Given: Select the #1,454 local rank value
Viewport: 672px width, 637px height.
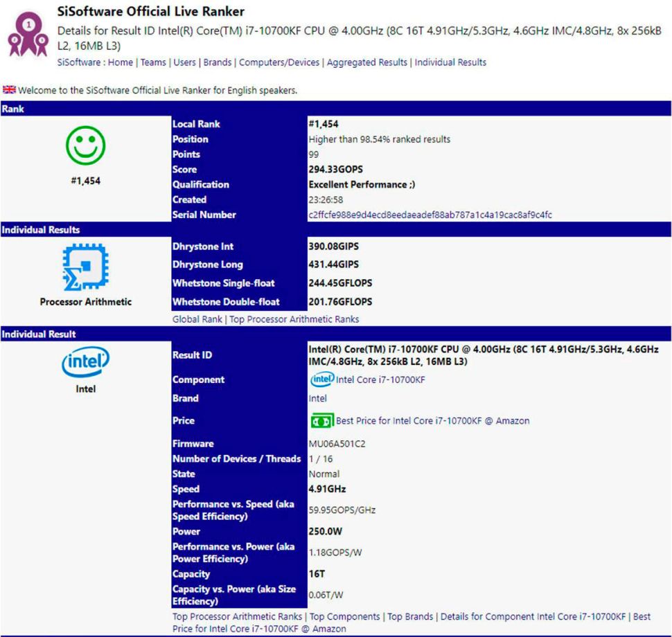Looking at the screenshot, I should point(323,124).
